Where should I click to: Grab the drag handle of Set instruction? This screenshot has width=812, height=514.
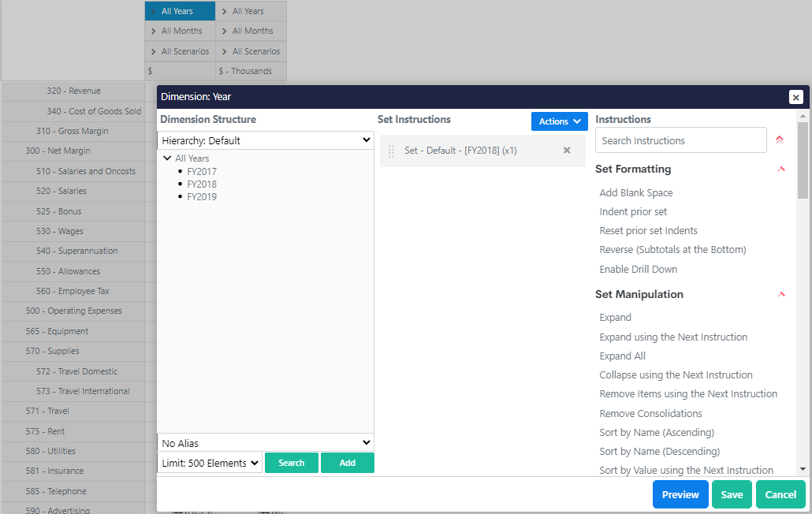pyautogui.click(x=391, y=151)
